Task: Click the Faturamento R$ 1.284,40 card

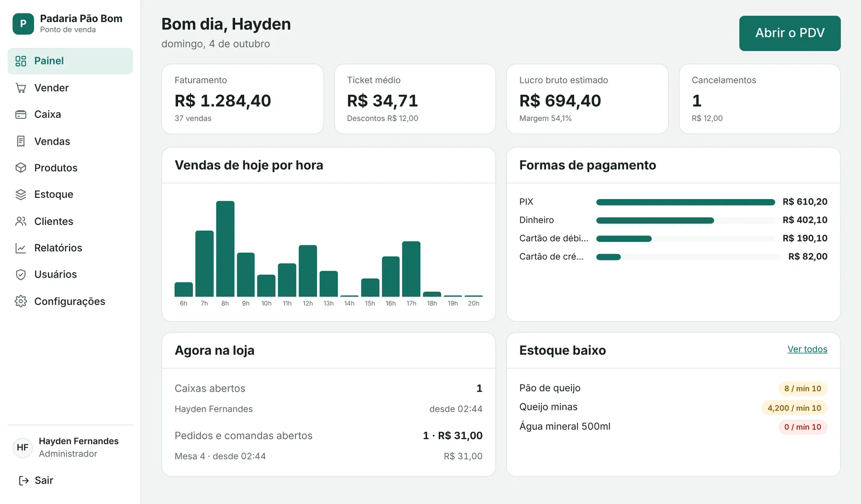Action: pyautogui.click(x=243, y=99)
